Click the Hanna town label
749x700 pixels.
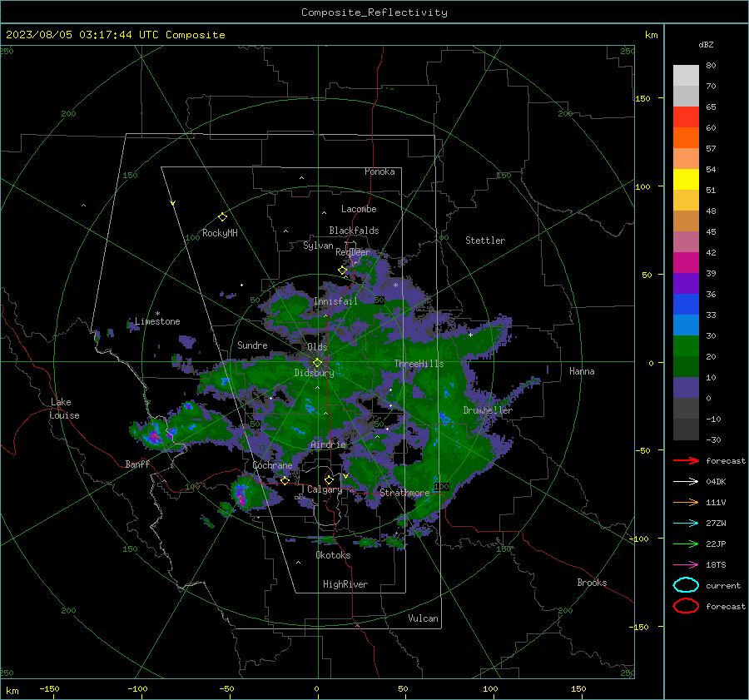click(582, 371)
